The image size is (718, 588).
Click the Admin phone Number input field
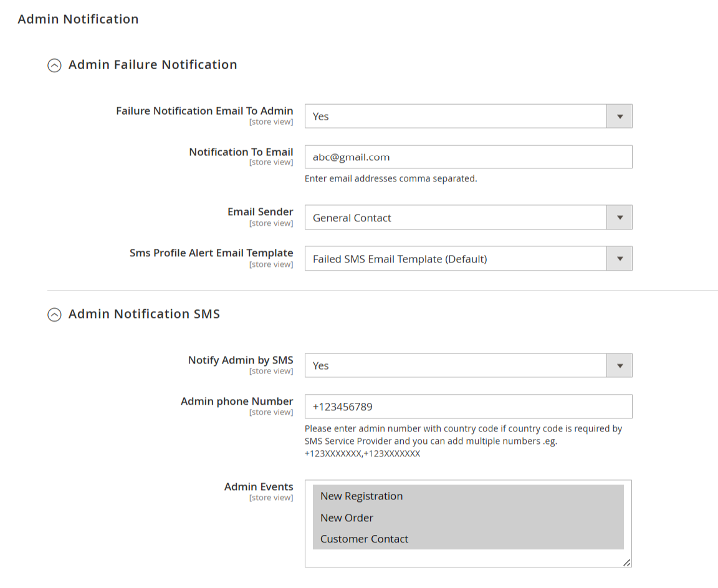pos(469,407)
